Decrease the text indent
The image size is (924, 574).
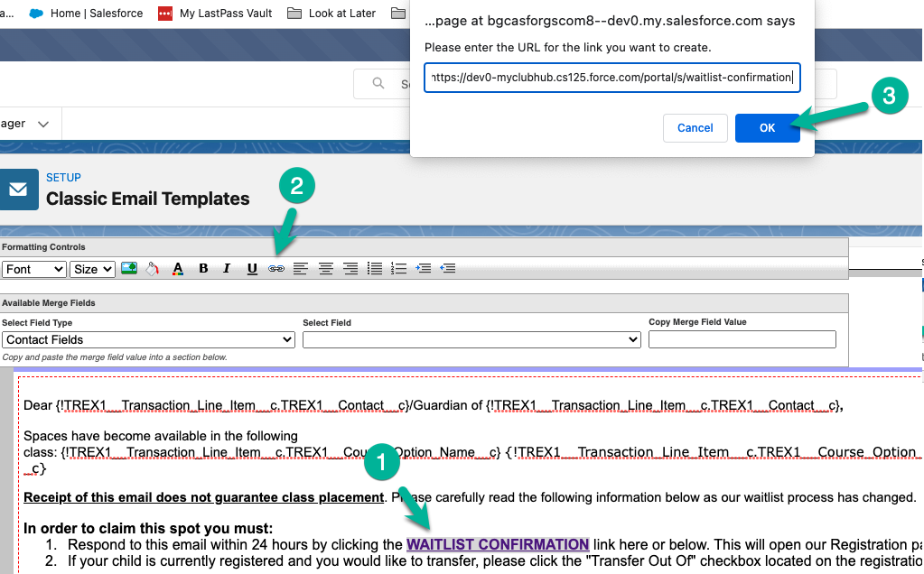(x=448, y=268)
